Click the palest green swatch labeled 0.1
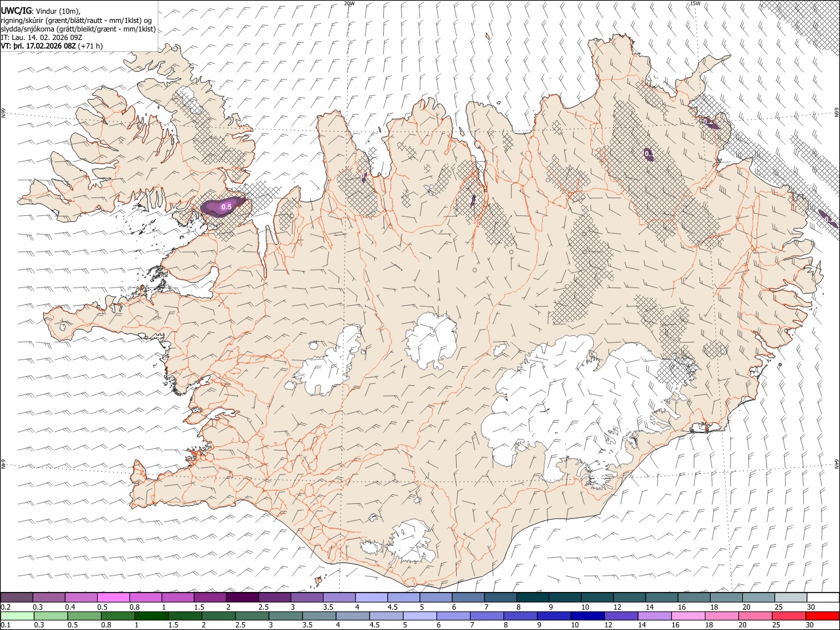The image size is (840, 630). point(16,616)
